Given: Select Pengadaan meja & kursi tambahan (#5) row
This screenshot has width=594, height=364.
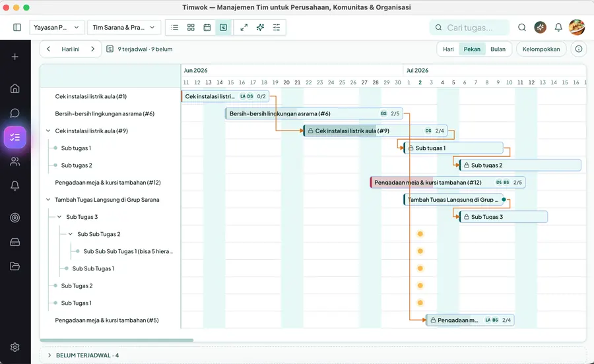Looking at the screenshot, I should (110, 320).
